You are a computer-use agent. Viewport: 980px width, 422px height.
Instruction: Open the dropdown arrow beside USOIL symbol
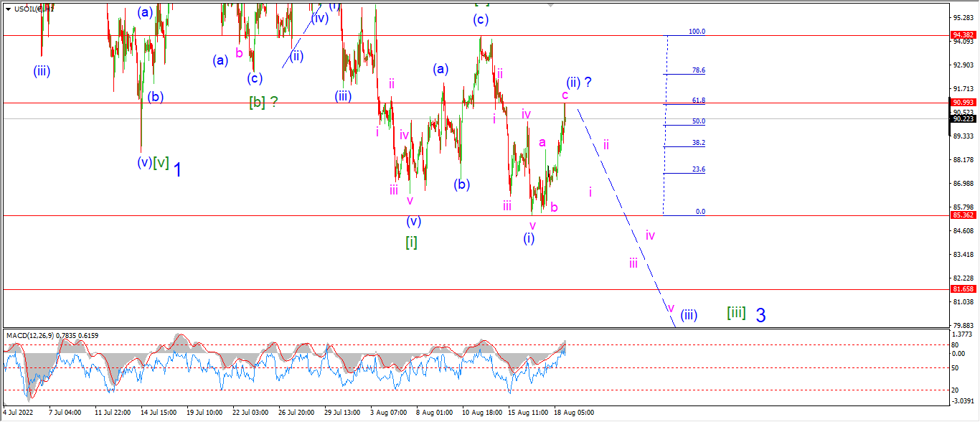8,9
